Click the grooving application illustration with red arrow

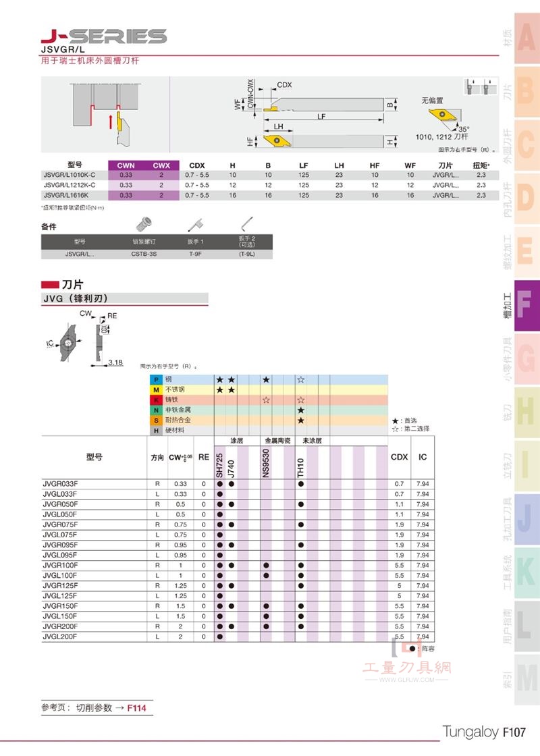[106, 114]
